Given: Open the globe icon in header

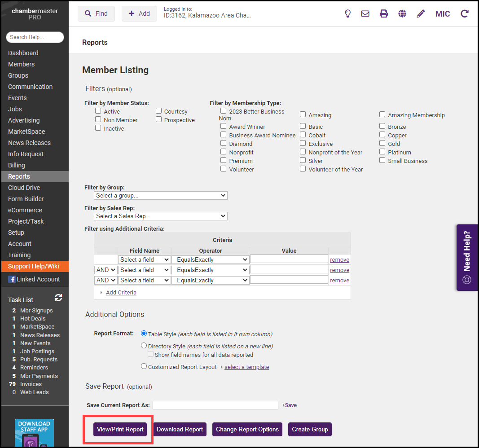Looking at the screenshot, I should click(x=402, y=13).
